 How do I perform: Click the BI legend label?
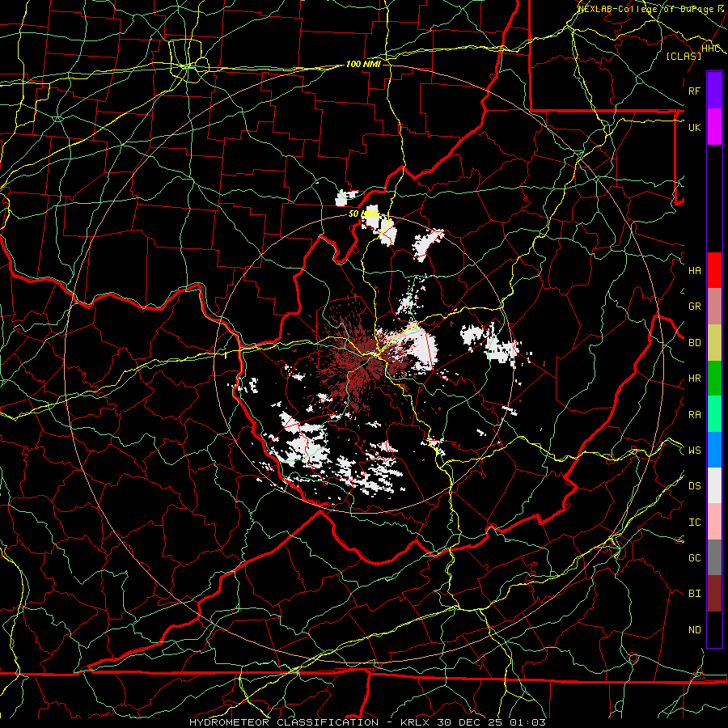pos(694,594)
